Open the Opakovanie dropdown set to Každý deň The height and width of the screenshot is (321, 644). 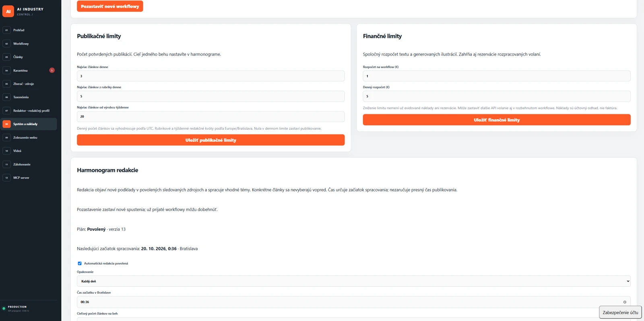pos(353,281)
